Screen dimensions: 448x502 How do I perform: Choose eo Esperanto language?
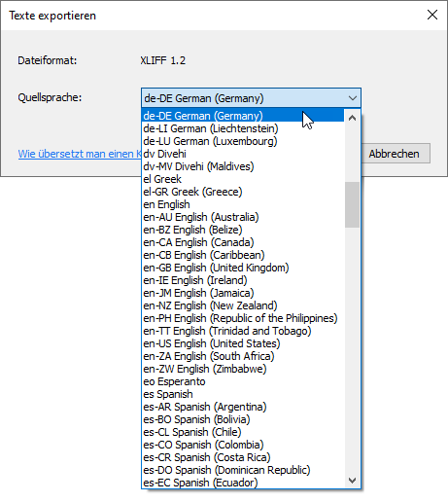[x=243, y=381]
